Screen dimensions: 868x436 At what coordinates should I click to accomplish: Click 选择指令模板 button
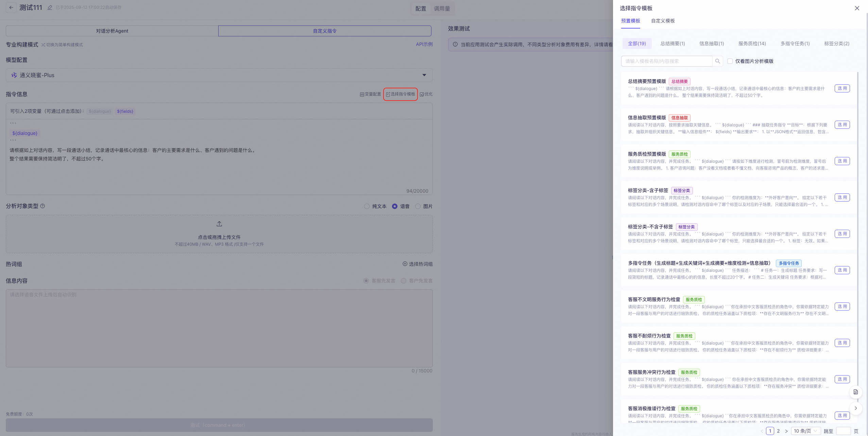401,94
